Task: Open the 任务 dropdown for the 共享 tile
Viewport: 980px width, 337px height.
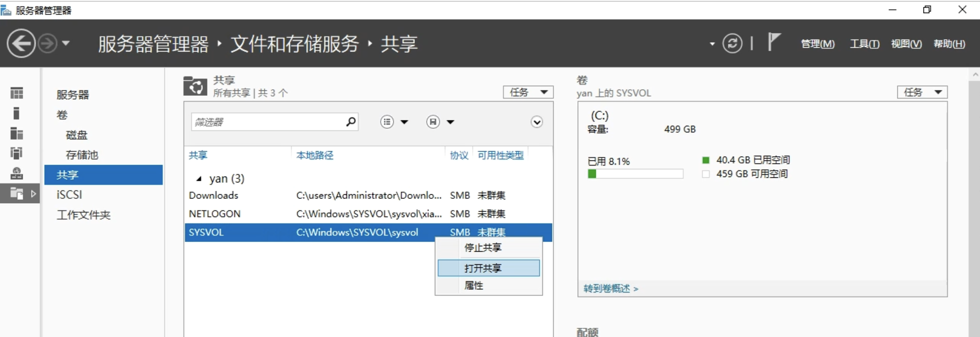Action: pyautogui.click(x=528, y=92)
